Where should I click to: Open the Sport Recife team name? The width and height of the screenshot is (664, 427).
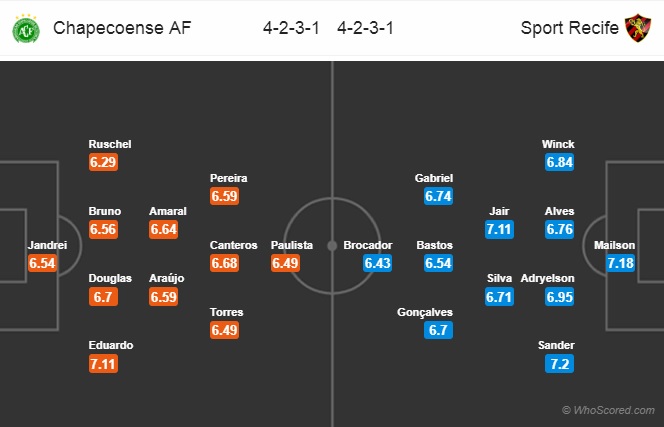[x=570, y=28]
